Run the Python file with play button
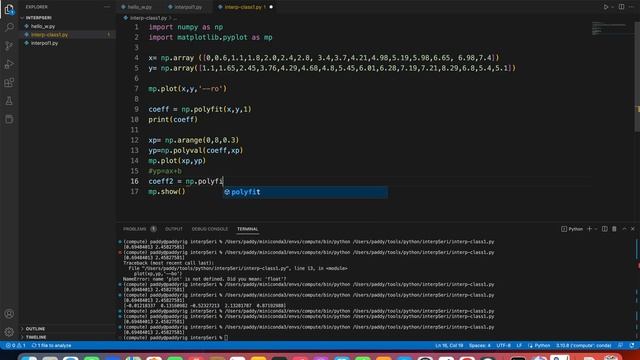Viewport: 640px width, 360px height. 606,7
